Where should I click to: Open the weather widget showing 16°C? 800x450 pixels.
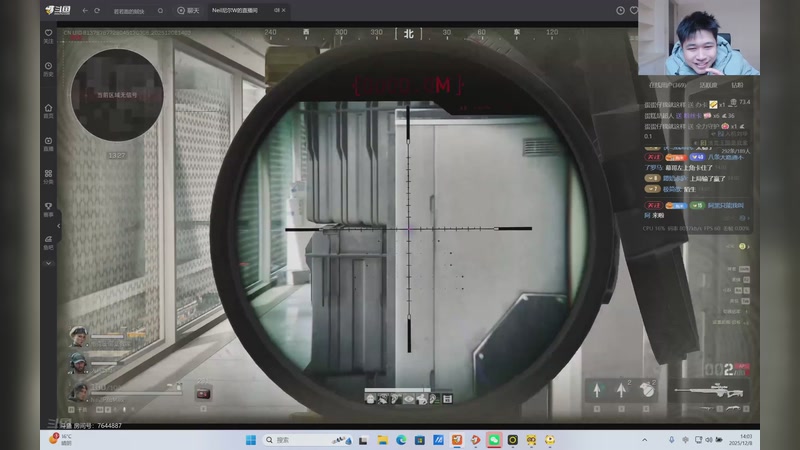click(61, 440)
